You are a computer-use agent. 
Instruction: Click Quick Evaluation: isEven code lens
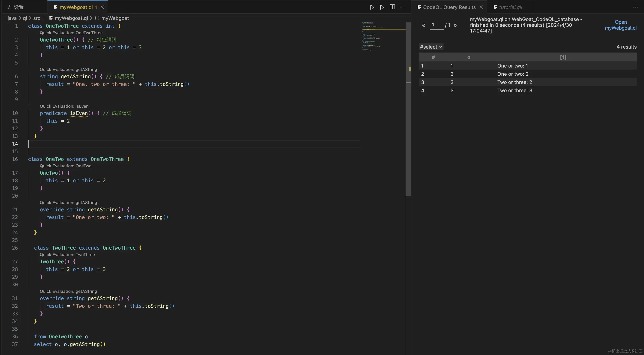click(x=64, y=106)
